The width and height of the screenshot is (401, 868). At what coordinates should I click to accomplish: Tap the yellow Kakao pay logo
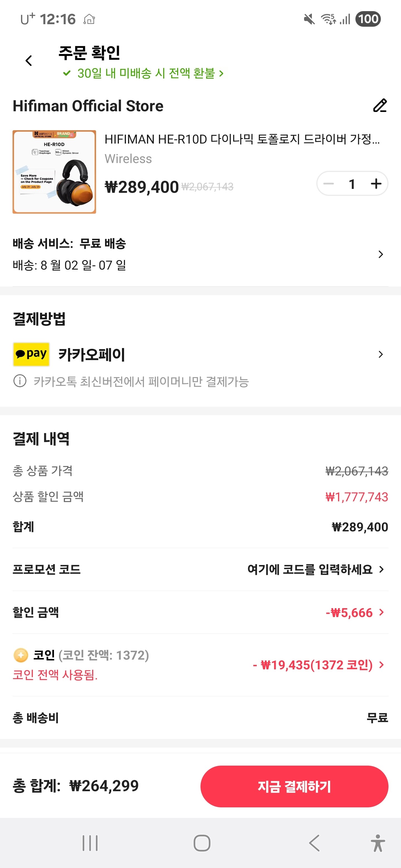(x=31, y=354)
